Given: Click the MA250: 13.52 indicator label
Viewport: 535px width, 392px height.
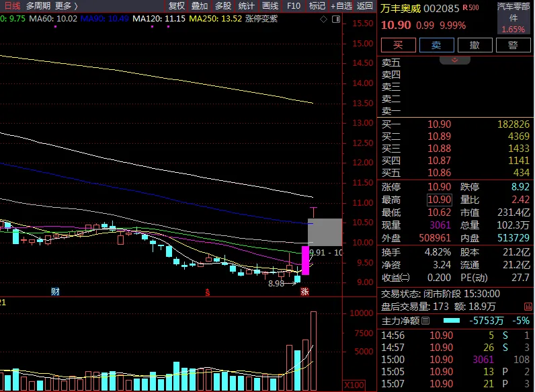Looking at the screenshot, I should [216, 19].
